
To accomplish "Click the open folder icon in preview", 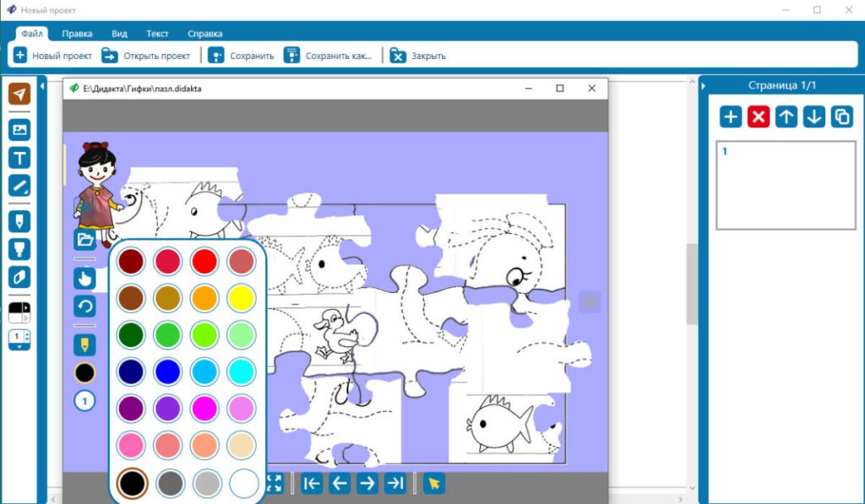I will [x=84, y=239].
